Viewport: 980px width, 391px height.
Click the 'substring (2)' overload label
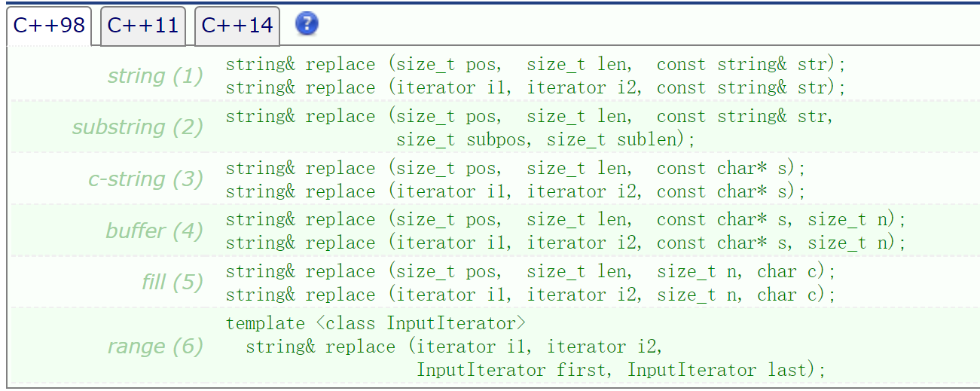click(x=138, y=127)
